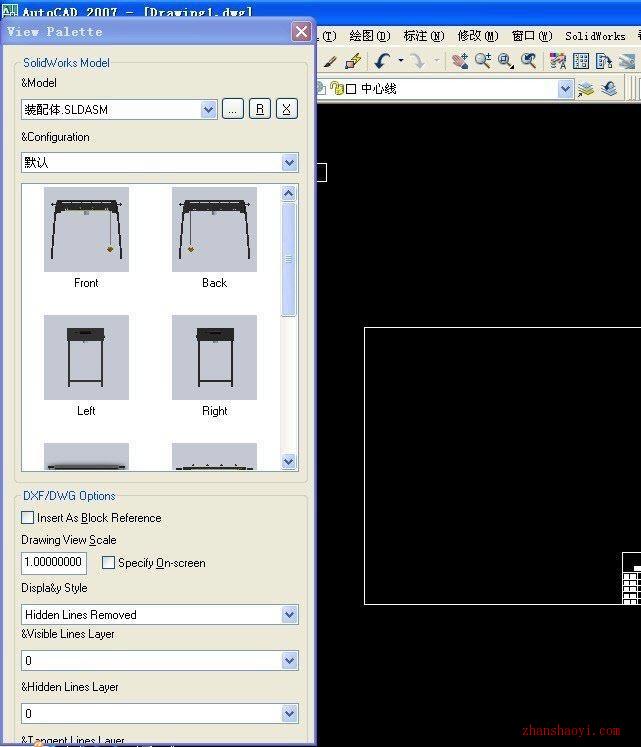
Task: Toggle the layer lock icon beside 中心线
Action: point(336,88)
